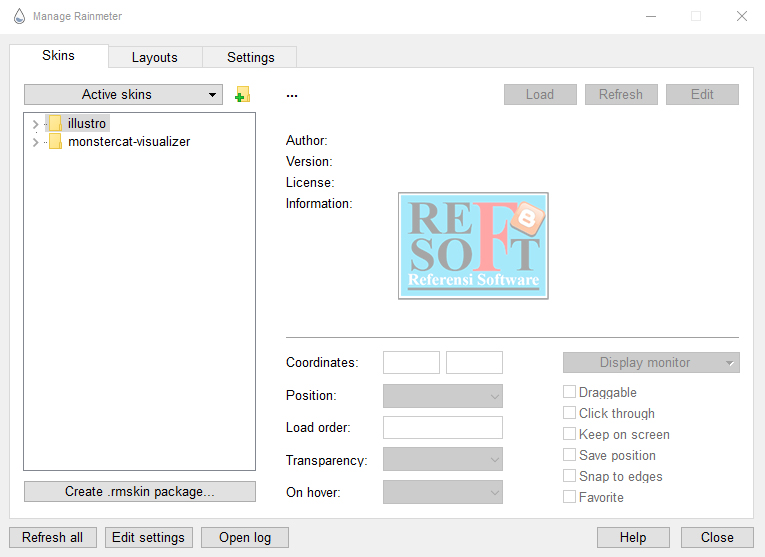Click the Help button
The height and width of the screenshot is (557, 765).
[633, 537]
